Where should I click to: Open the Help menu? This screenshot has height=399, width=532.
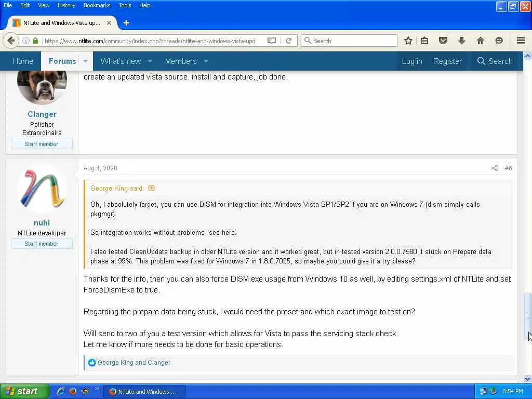(x=144, y=5)
